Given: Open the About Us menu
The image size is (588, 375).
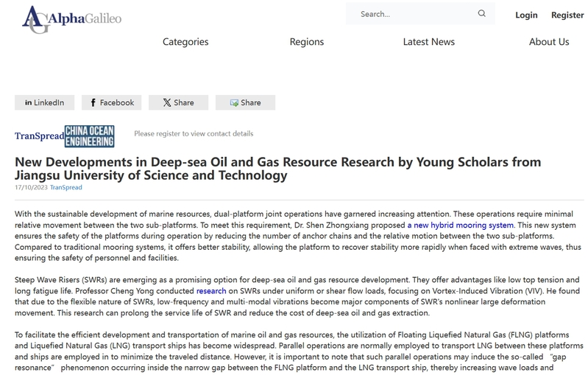Looking at the screenshot, I should [549, 42].
